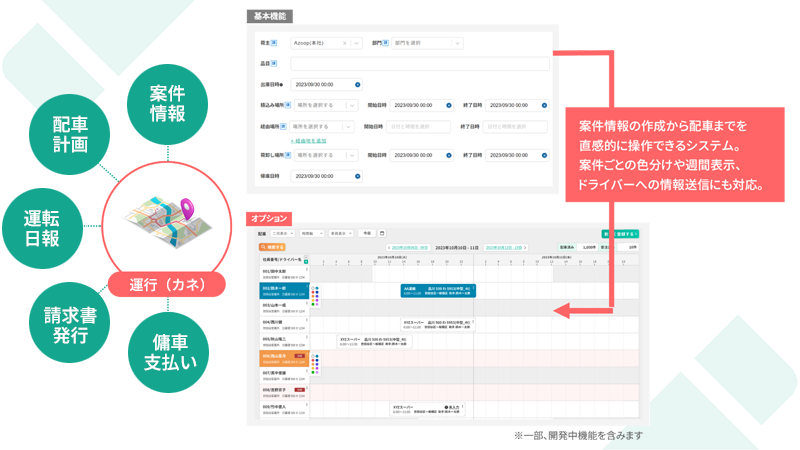Open the 積込み場所 location dropdown
Image resolution: width=800 pixels, height=450 pixels.
pyautogui.click(x=351, y=105)
